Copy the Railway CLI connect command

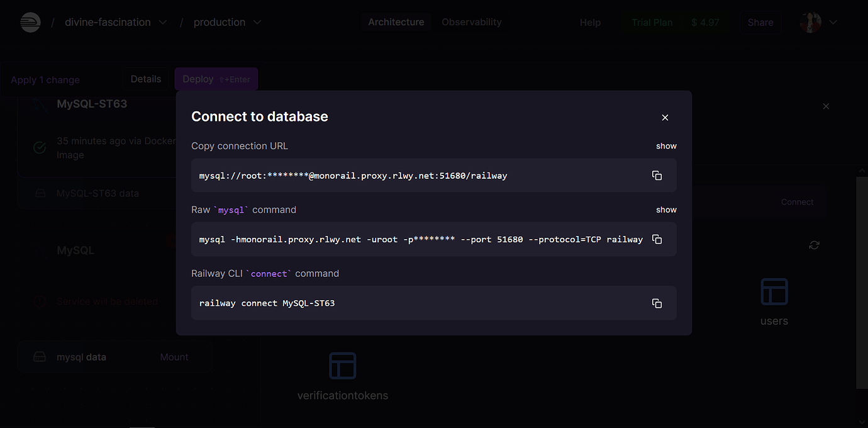coord(657,303)
